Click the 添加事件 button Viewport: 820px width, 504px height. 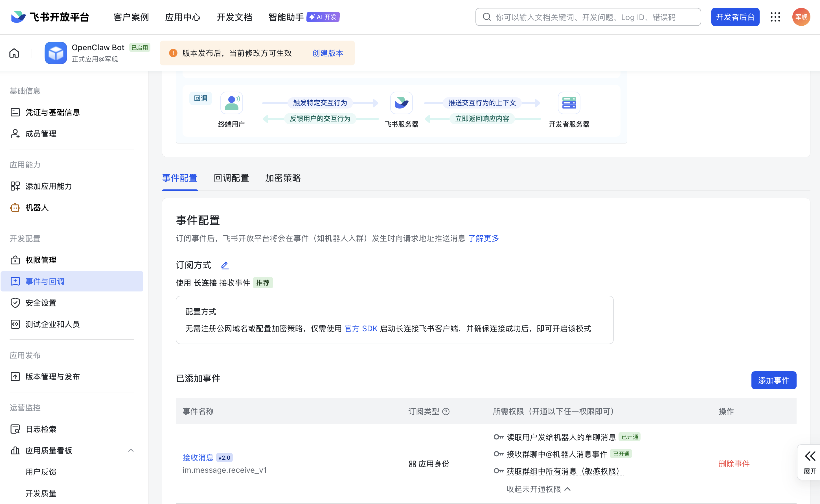pyautogui.click(x=773, y=380)
